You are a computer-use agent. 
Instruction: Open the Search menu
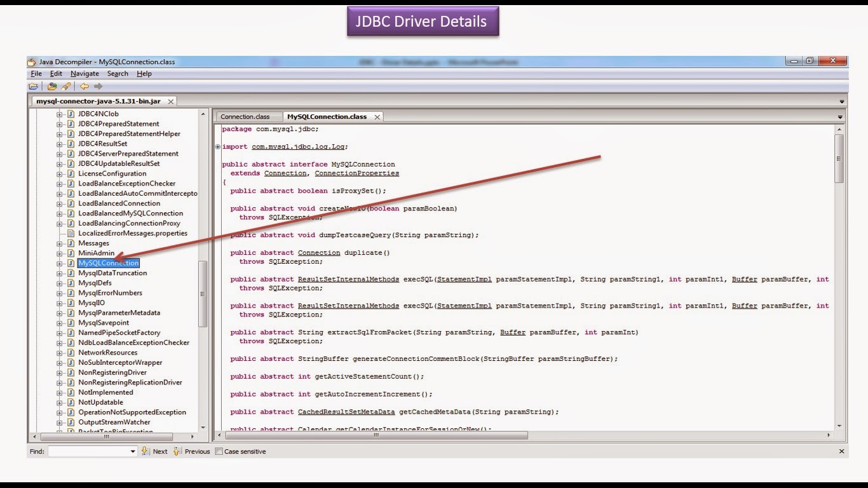tap(118, 74)
